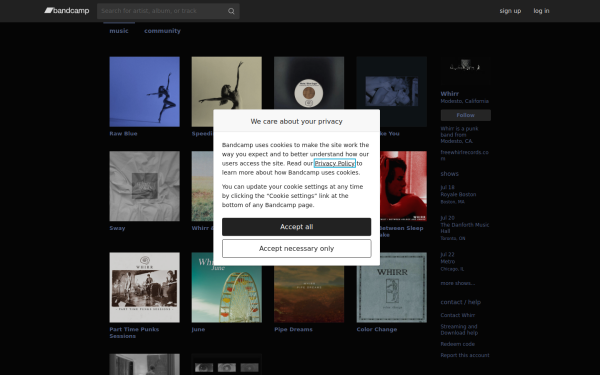Switch to the music tab
Image resolution: width=600 pixels, height=375 pixels.
119,31
